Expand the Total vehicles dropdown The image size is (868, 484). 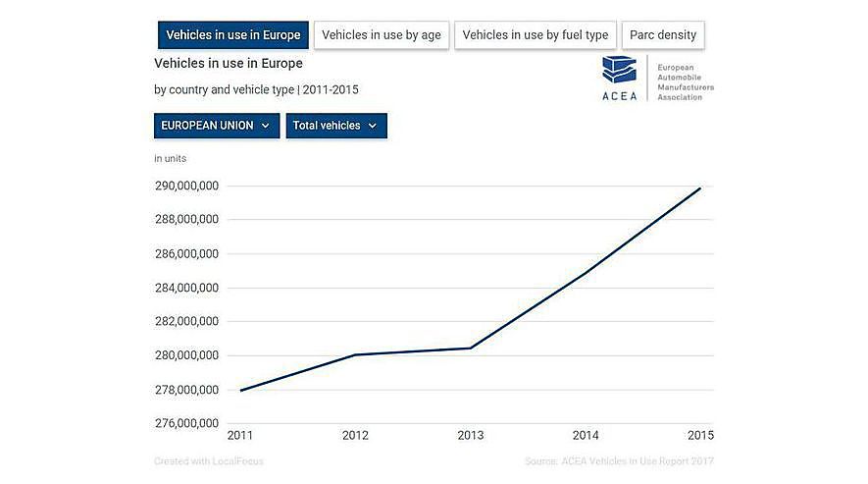click(335, 126)
